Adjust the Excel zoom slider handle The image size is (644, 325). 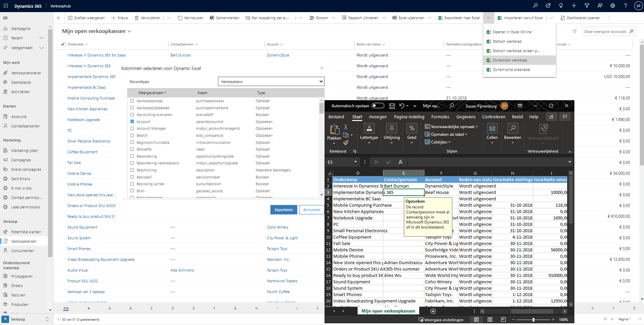tap(533, 320)
